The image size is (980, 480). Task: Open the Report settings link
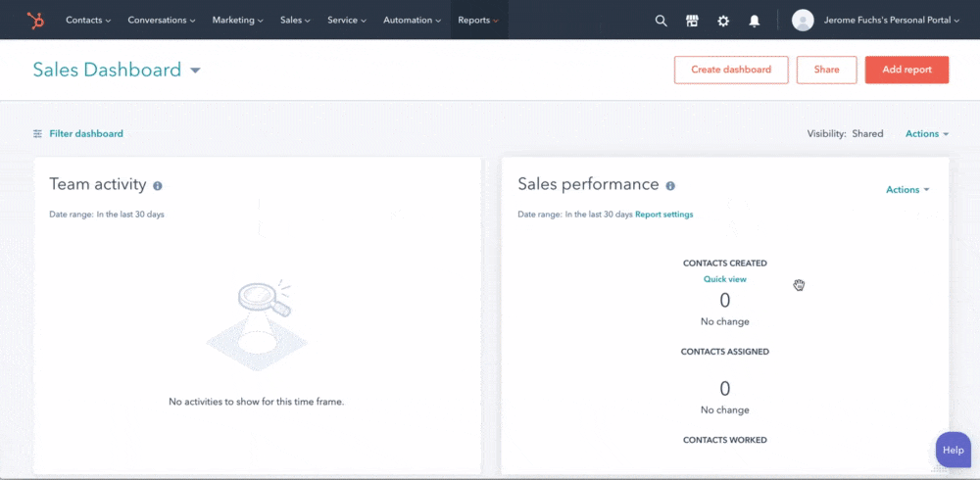[663, 215]
